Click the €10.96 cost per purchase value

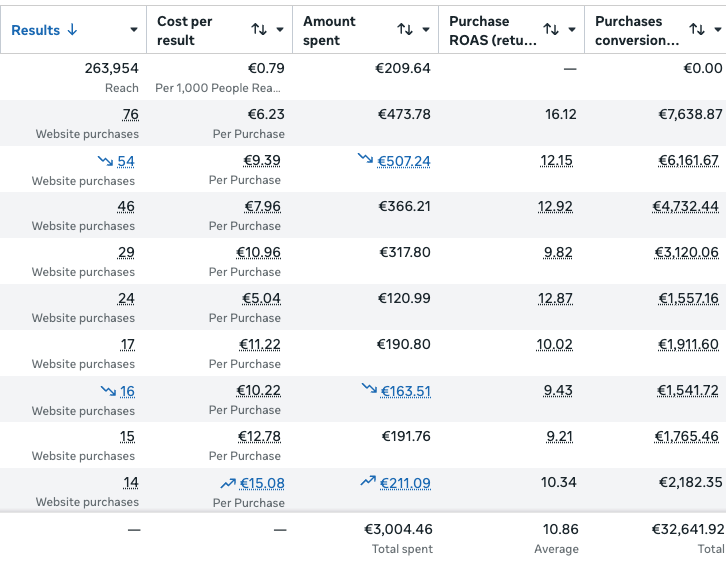click(258, 252)
